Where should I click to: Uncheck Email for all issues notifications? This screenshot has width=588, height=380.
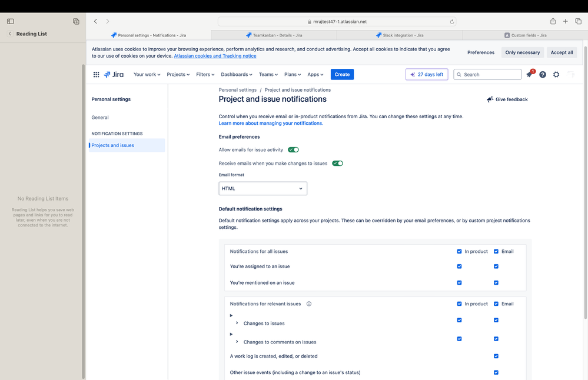pyautogui.click(x=496, y=251)
